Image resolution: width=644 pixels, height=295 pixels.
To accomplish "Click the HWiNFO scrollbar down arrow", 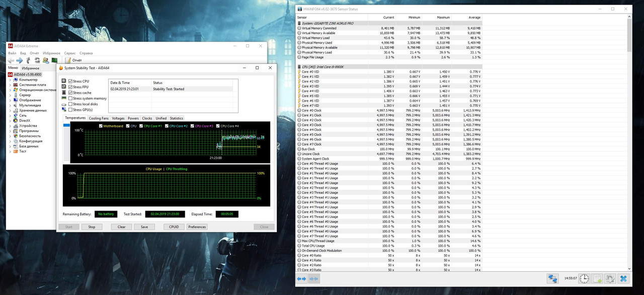I will click(629, 268).
